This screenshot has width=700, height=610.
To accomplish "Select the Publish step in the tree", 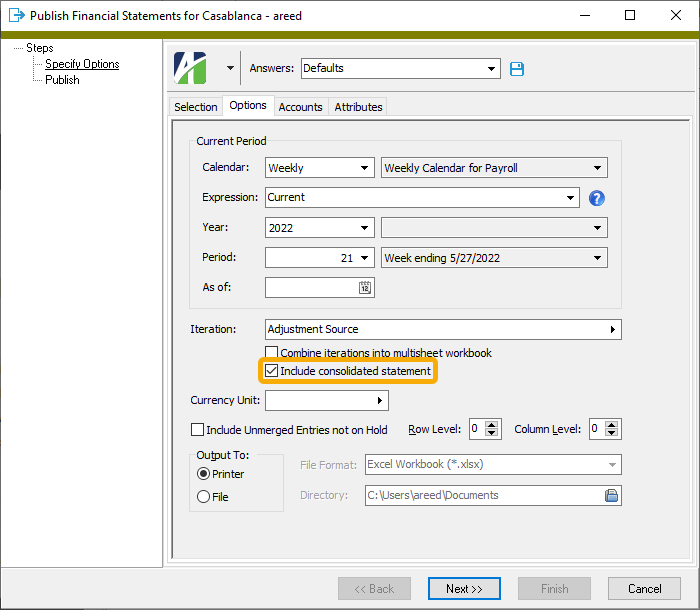I will [x=62, y=80].
